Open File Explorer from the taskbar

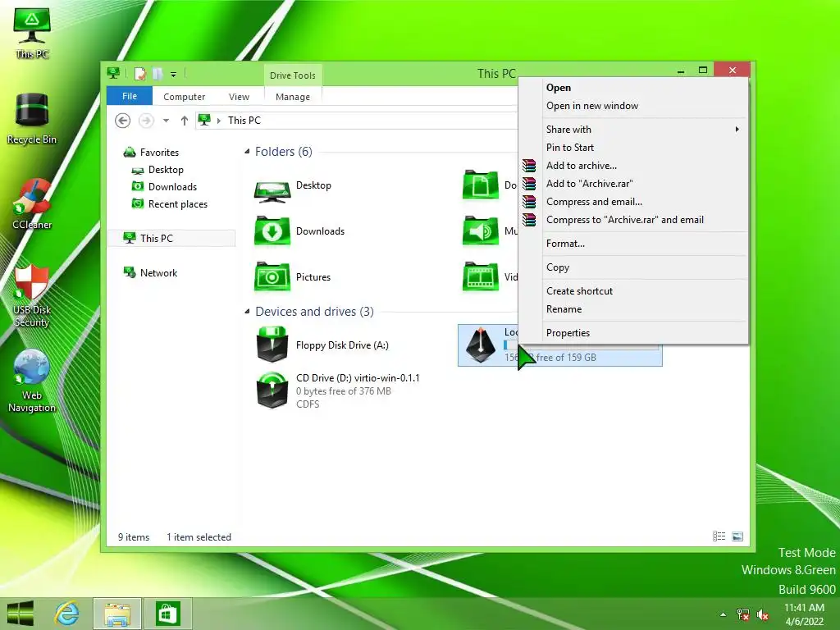(x=117, y=614)
